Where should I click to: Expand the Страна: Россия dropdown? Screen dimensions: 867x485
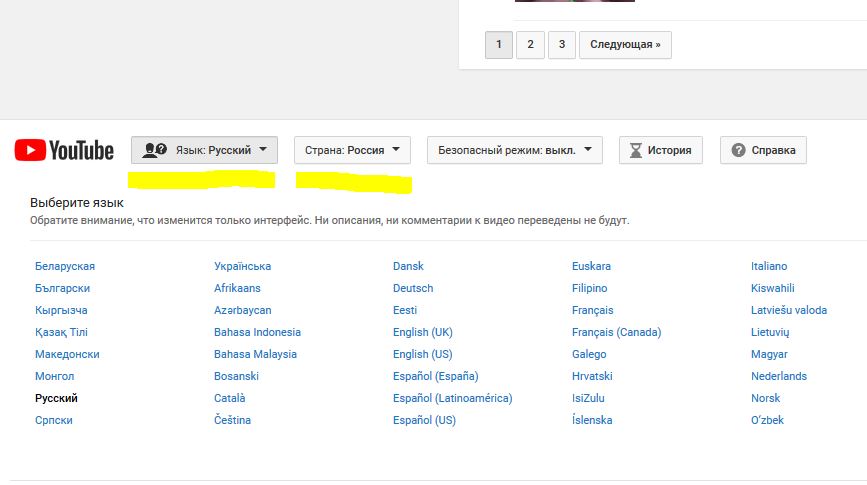[352, 150]
